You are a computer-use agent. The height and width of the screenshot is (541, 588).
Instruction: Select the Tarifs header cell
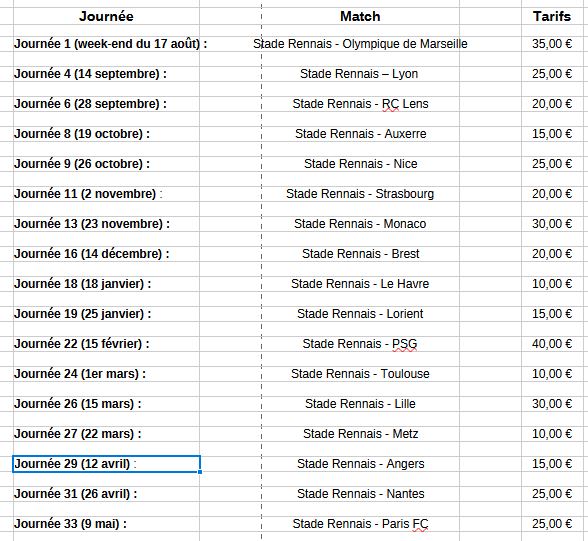point(552,16)
